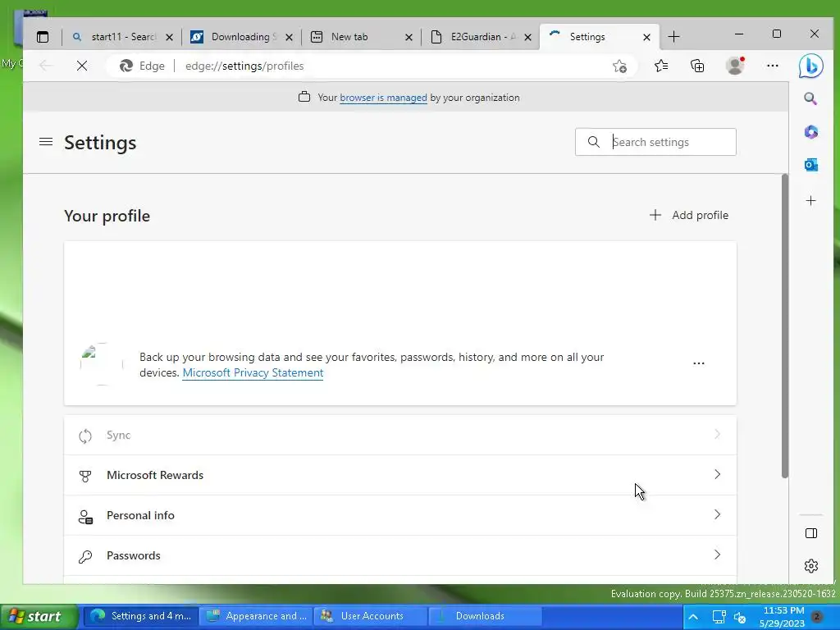This screenshot has height=630, width=840.
Task: Open sidebar settings gear icon
Action: pyautogui.click(x=811, y=566)
